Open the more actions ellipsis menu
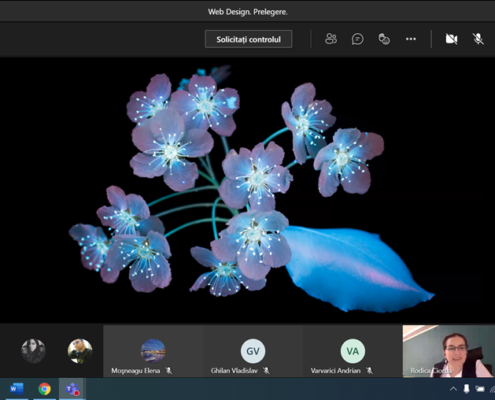The height and width of the screenshot is (400, 495). click(411, 39)
